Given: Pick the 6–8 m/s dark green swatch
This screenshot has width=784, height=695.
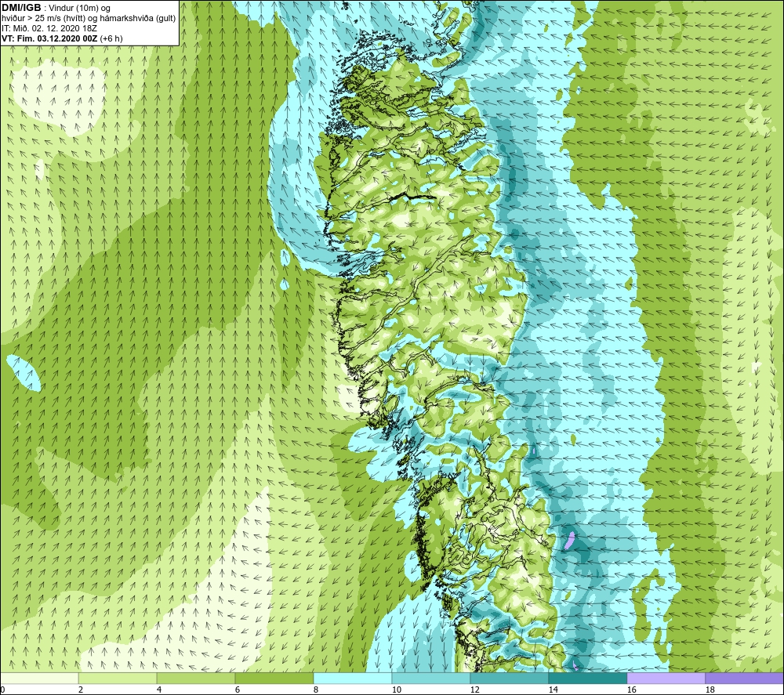Looking at the screenshot, I should pyautogui.click(x=274, y=678).
